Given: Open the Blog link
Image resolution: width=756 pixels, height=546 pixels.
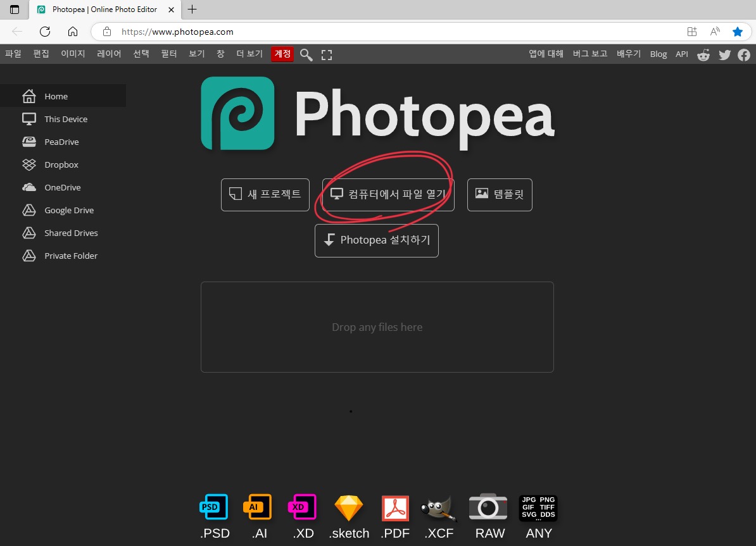Looking at the screenshot, I should pyautogui.click(x=658, y=54).
